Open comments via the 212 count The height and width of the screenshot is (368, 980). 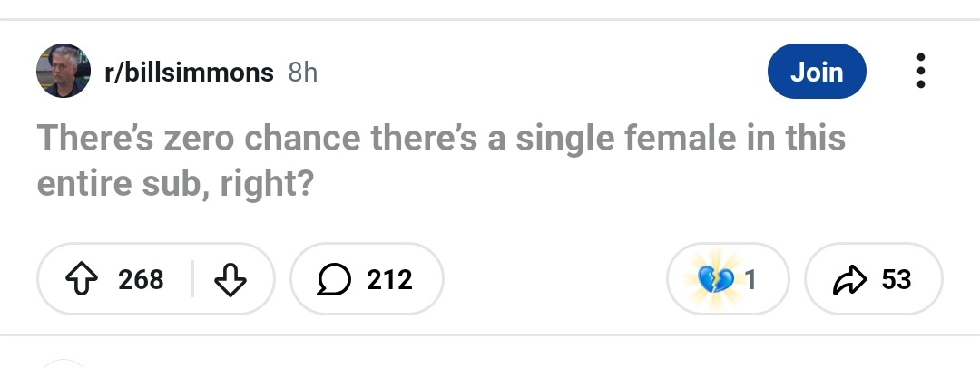(390, 279)
